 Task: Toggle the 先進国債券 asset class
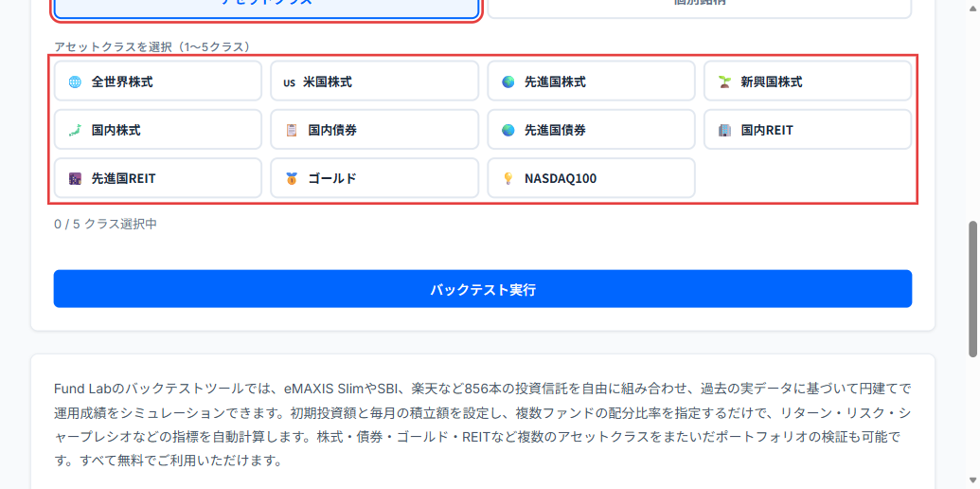[x=591, y=130]
